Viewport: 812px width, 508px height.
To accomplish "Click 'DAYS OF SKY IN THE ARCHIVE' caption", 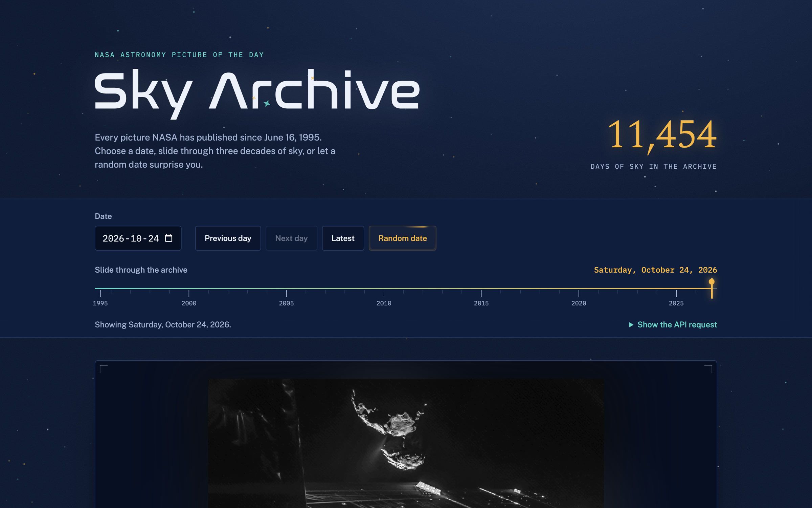I will tap(654, 166).
